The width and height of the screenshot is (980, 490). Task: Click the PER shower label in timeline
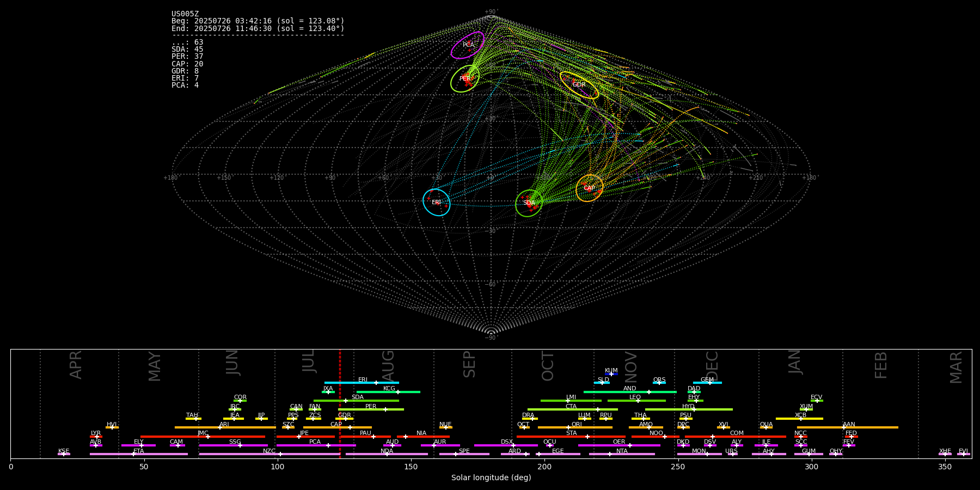click(x=371, y=406)
